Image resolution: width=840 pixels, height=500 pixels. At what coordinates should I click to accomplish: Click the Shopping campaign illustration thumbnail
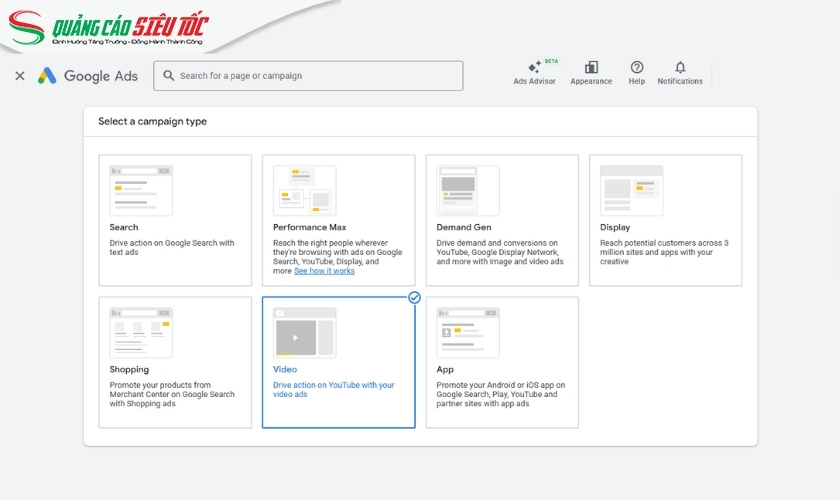tap(141, 333)
